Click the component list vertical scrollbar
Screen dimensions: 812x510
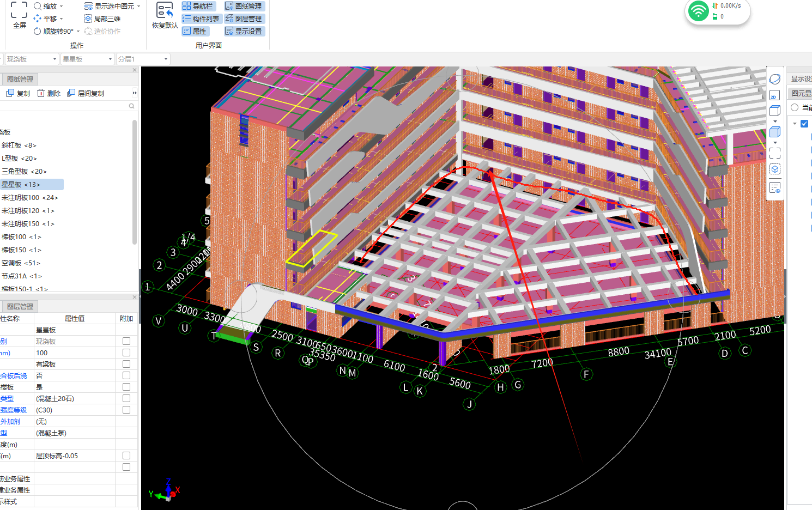tap(135, 183)
